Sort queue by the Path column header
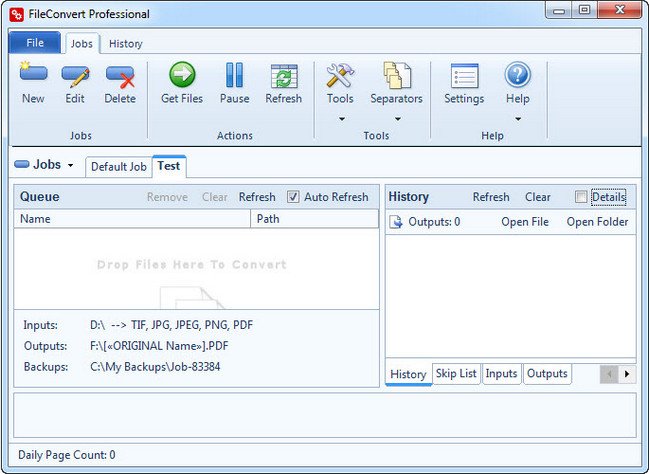 click(315, 219)
